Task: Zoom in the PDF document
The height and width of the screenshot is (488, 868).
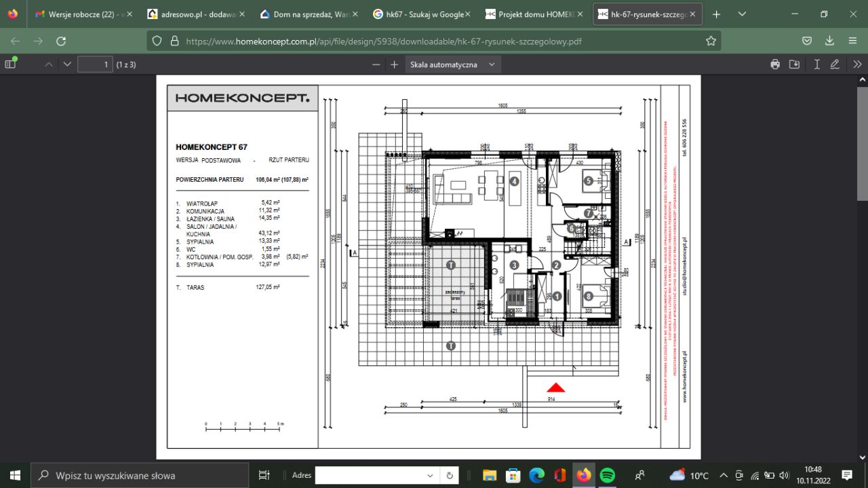Action: [x=394, y=64]
